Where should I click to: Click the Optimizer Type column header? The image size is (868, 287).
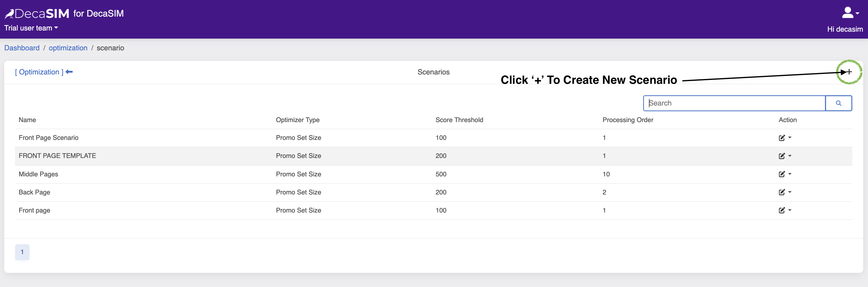[x=298, y=120]
